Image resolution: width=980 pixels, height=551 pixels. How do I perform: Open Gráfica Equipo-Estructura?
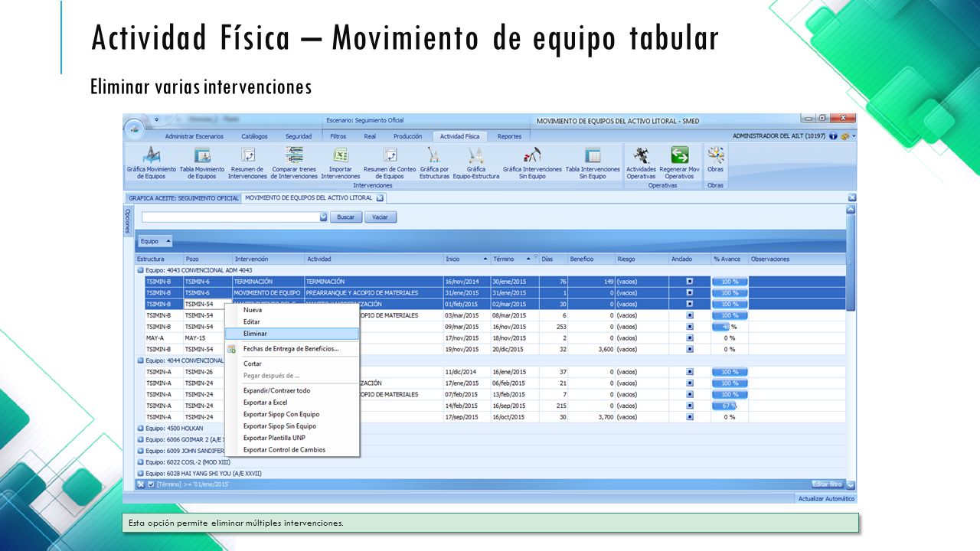pos(475,162)
